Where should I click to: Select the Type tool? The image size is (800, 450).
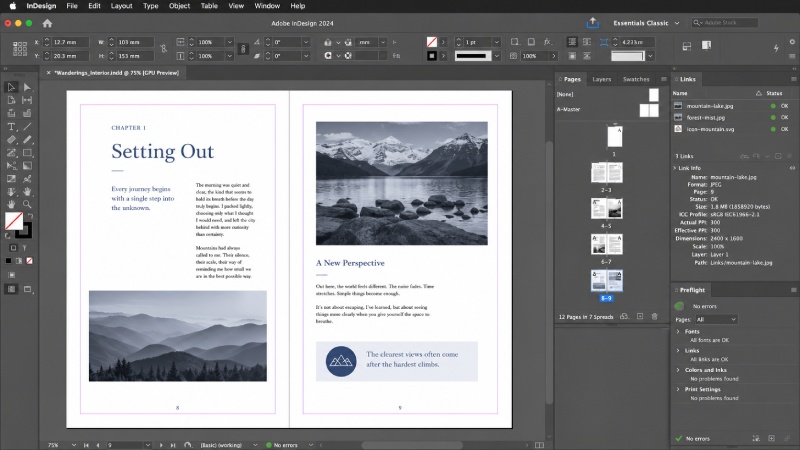point(11,127)
